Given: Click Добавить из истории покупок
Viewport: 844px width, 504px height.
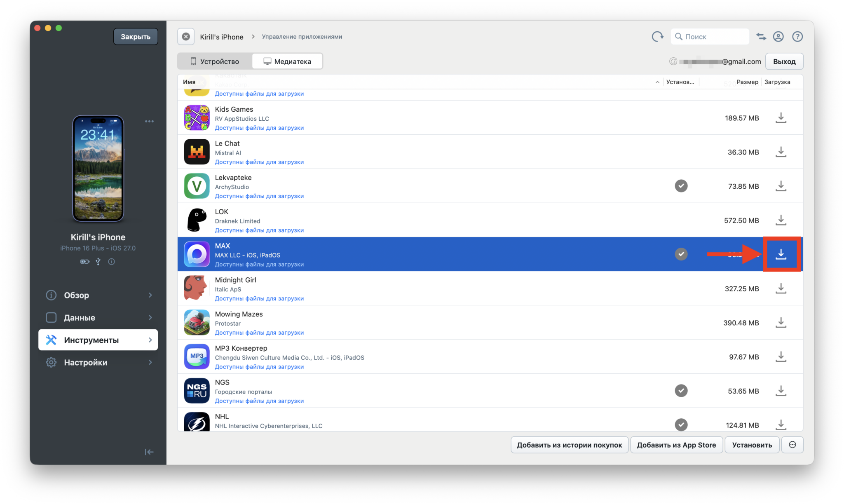Looking at the screenshot, I should 570,445.
